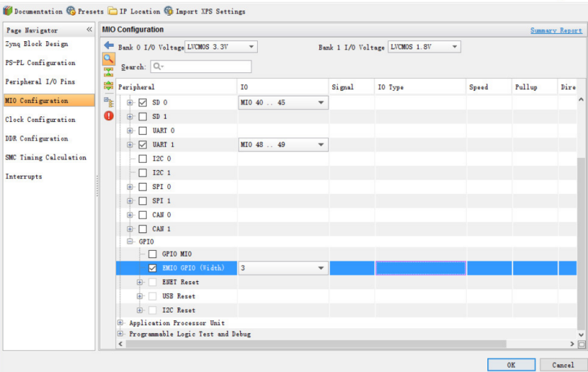The image size is (588, 372).
Task: Enable the CAN 0 checkbox
Action: [x=142, y=215]
